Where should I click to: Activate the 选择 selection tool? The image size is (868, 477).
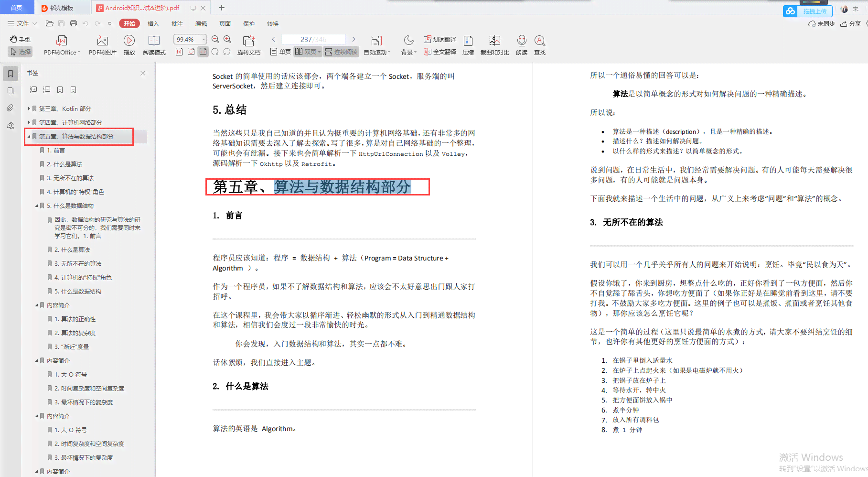pyautogui.click(x=20, y=52)
